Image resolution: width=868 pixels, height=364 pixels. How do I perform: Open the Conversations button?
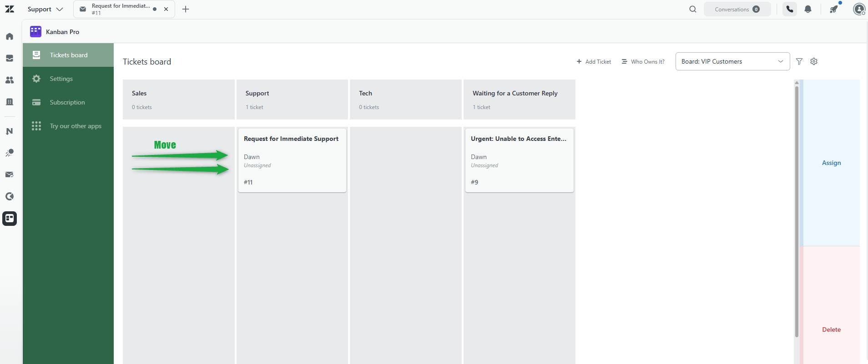pos(737,9)
